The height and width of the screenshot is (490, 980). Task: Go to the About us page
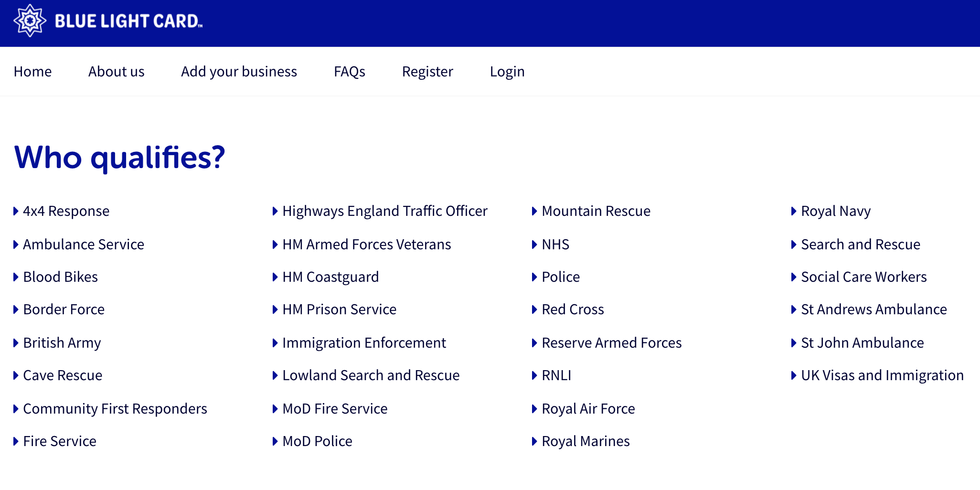point(116,72)
